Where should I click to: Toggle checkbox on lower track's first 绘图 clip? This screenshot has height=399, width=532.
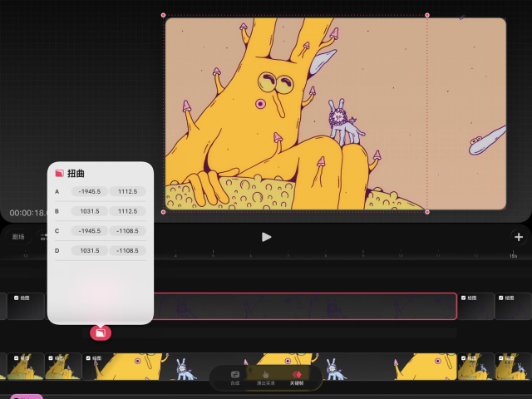coord(17,358)
